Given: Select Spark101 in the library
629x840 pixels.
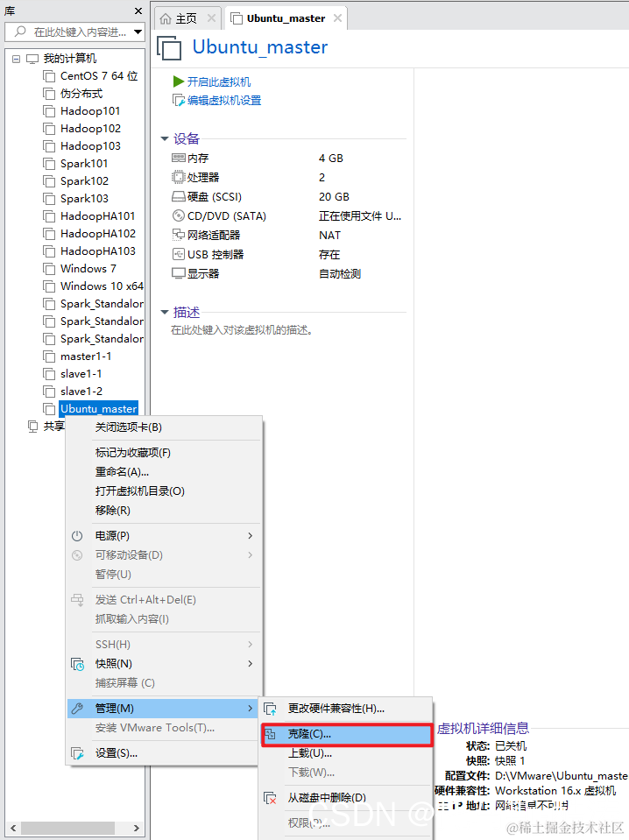Looking at the screenshot, I should [84, 164].
